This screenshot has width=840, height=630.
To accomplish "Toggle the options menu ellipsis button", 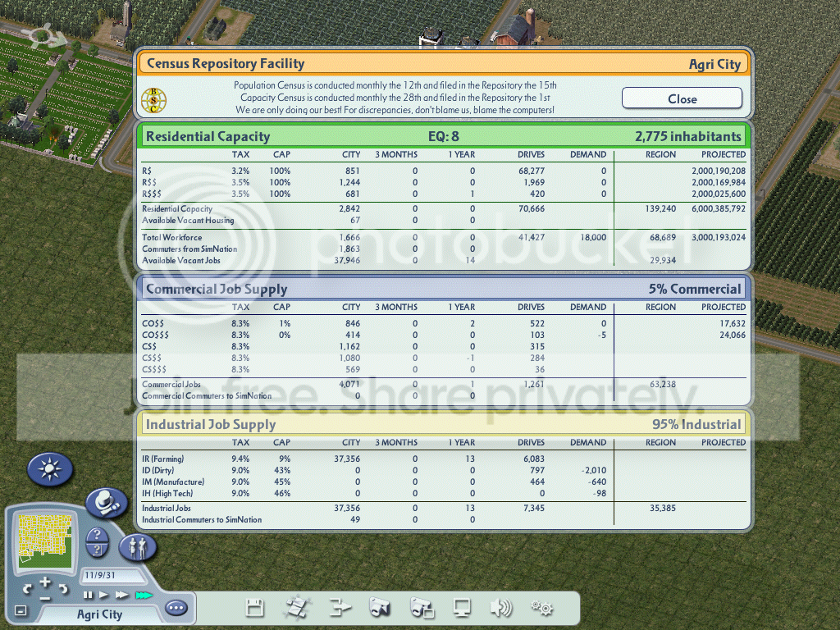I will point(176,608).
